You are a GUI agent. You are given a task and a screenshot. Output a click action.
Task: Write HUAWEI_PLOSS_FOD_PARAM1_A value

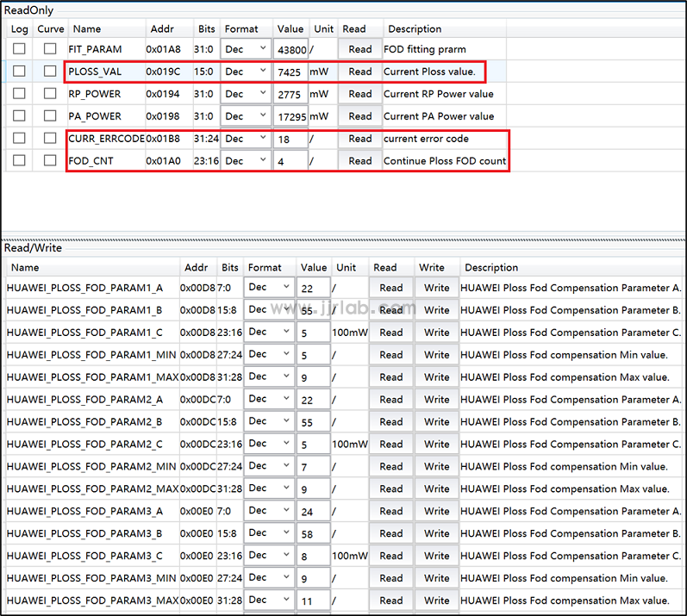[x=436, y=288]
